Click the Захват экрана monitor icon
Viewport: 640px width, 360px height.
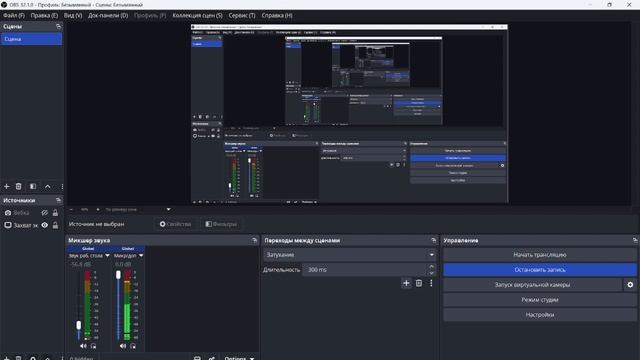[x=8, y=225]
